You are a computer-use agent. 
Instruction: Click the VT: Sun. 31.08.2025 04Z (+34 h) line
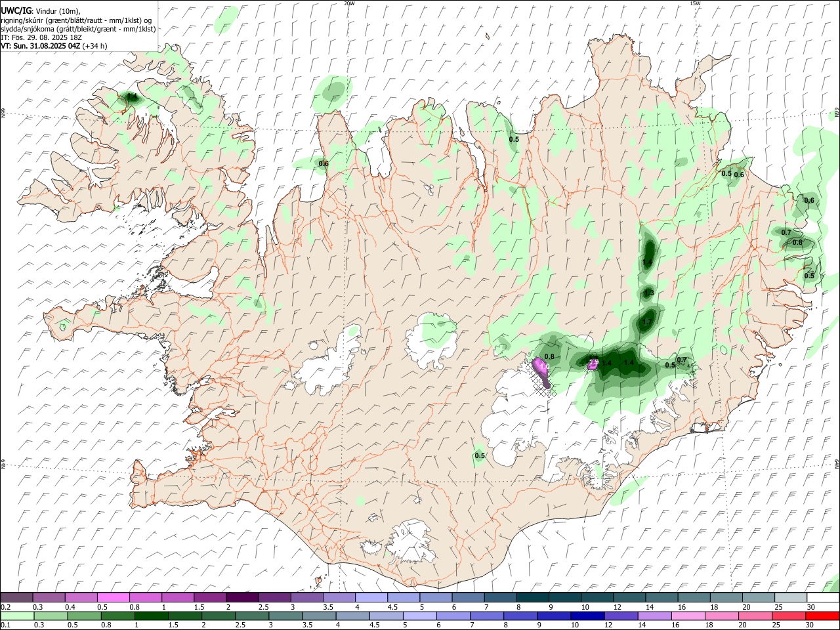tap(54, 46)
